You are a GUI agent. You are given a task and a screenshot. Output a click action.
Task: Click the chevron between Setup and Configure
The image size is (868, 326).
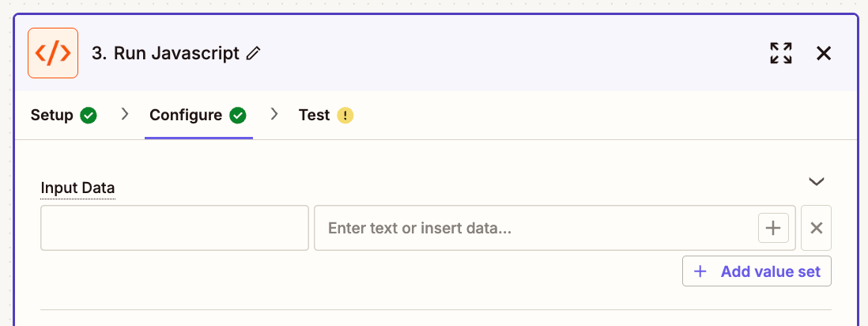click(x=125, y=114)
